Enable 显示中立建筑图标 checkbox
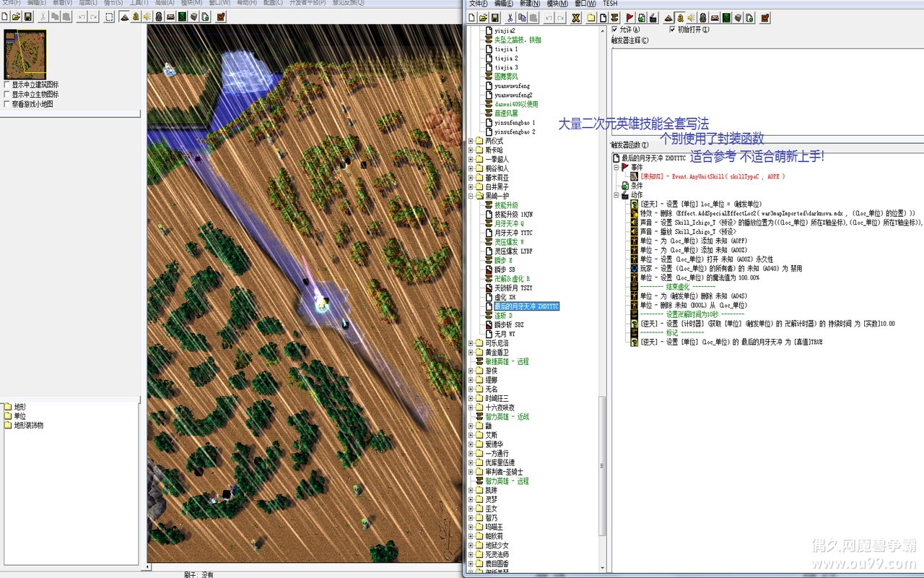Image resolution: width=924 pixels, height=578 pixels. (x=7, y=85)
